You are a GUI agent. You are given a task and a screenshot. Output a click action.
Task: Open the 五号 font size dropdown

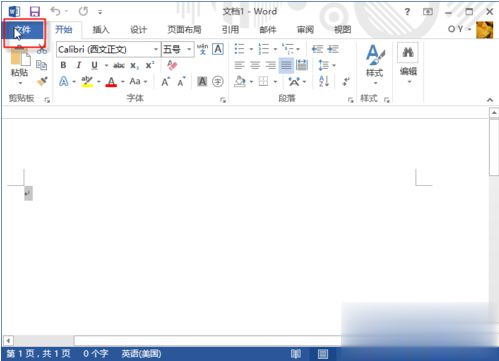[189, 49]
